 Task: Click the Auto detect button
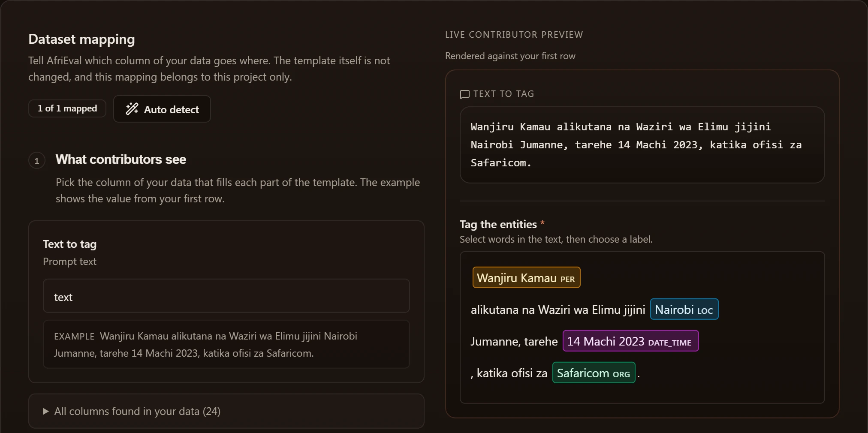[x=162, y=109]
